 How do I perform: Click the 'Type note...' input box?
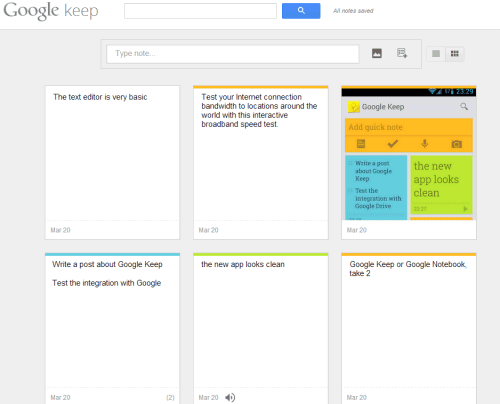coord(233,54)
